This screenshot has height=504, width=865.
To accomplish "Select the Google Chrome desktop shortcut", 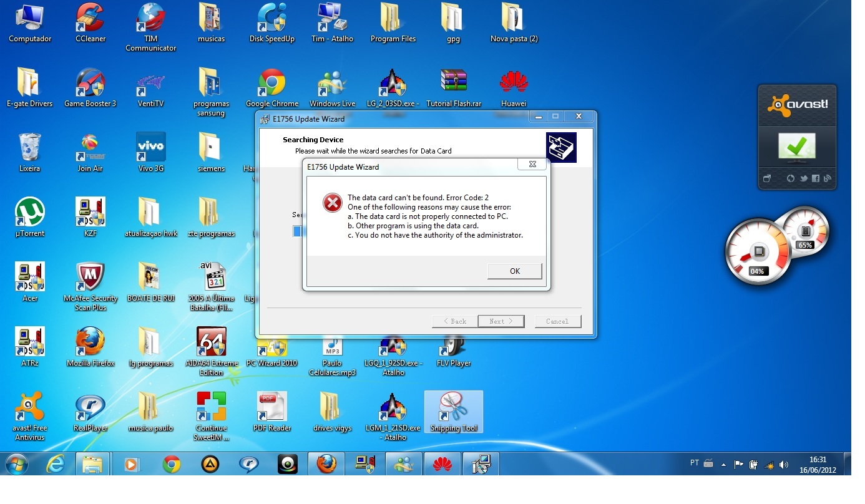I will [272, 89].
